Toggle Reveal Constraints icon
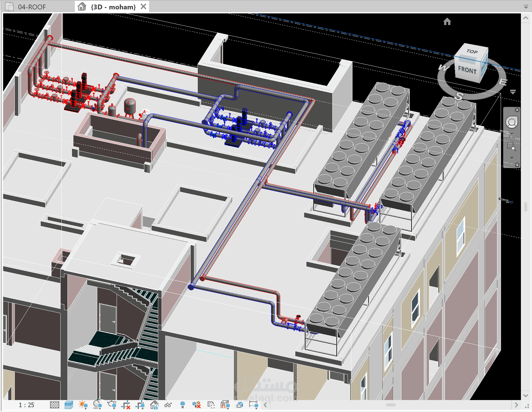Viewport: 532px width, 412px height. (x=253, y=405)
